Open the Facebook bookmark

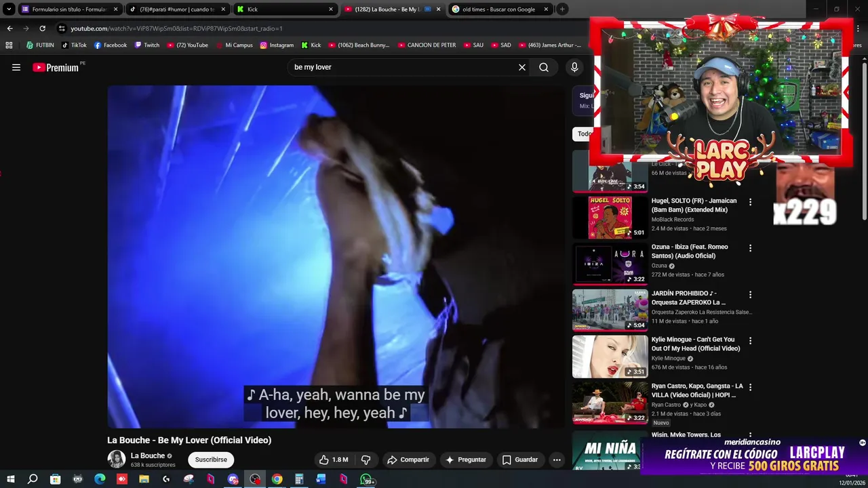click(111, 45)
